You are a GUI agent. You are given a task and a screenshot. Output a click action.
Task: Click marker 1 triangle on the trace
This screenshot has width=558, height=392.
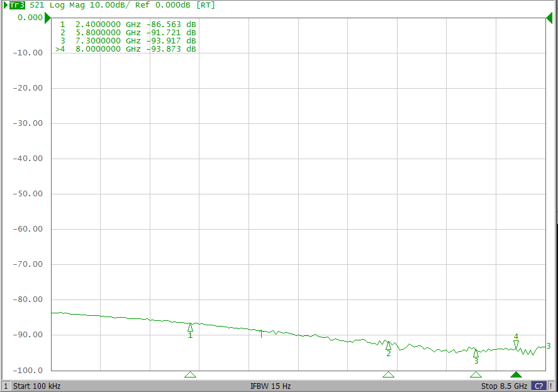[x=190, y=327]
